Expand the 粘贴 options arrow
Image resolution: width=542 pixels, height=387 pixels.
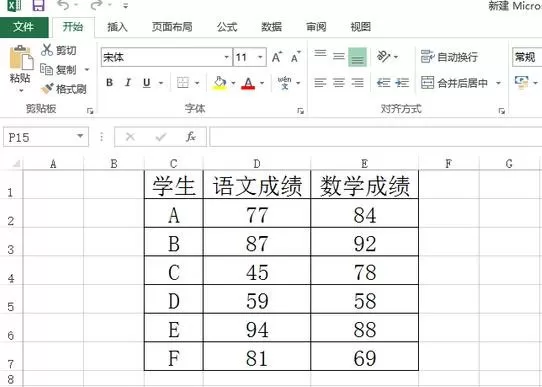[21, 91]
